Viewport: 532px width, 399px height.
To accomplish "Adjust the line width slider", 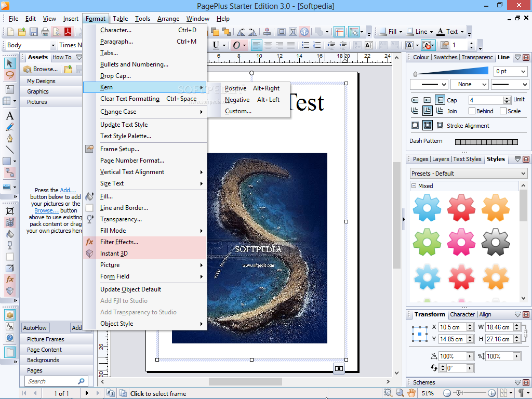I will tap(416, 74).
